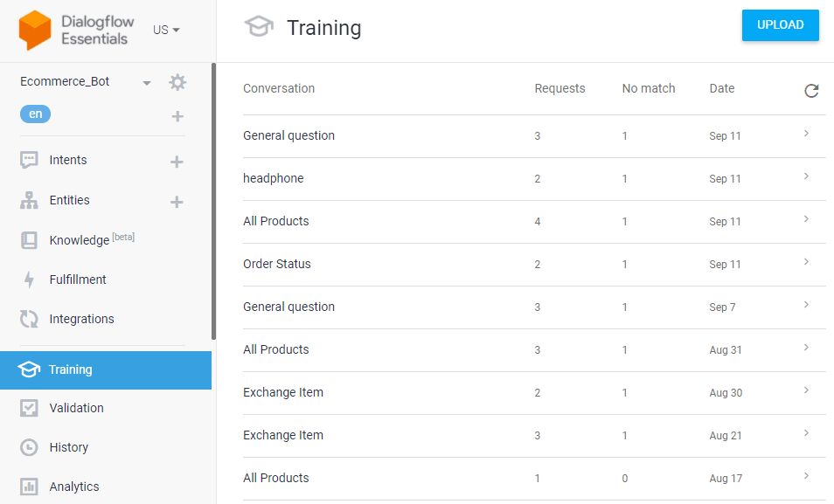Open History from the sidebar

(68, 447)
